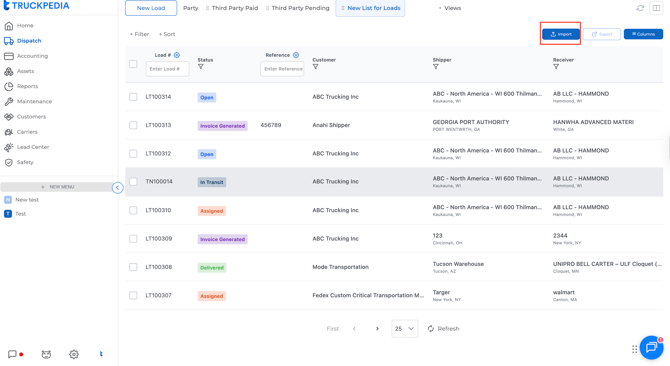This screenshot has height=366, width=670.
Task: Open the Assets icon in sidebar
Action: [x=9, y=71]
